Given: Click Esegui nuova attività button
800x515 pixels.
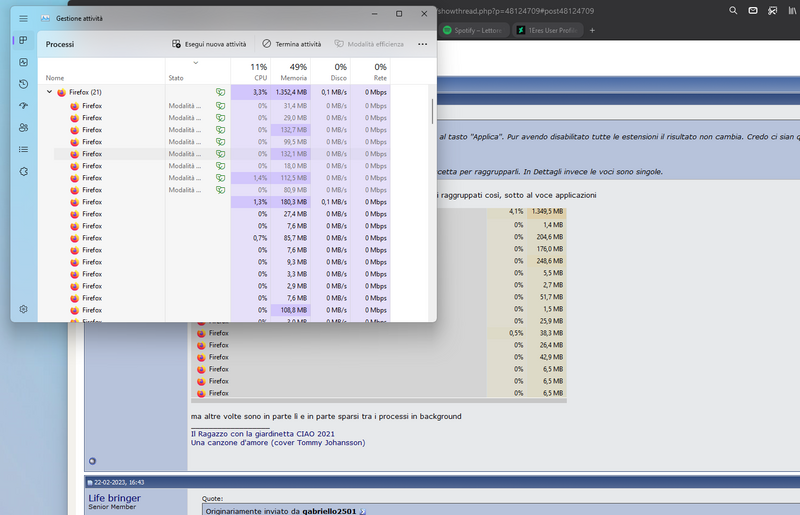Looking at the screenshot, I should (x=209, y=44).
